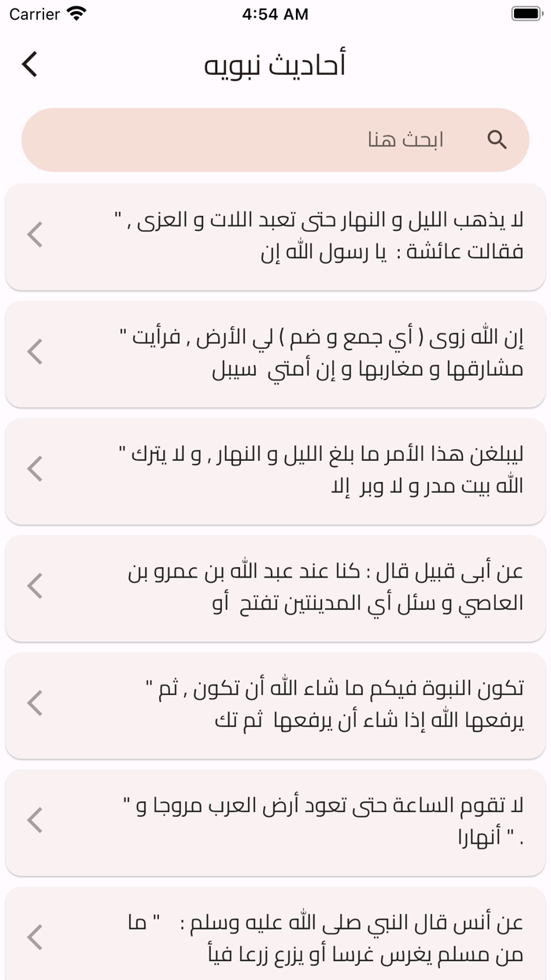Viewport: 551px width, 980px height.
Task: Expand the hadith about اللات و العزى
Action: [275, 236]
